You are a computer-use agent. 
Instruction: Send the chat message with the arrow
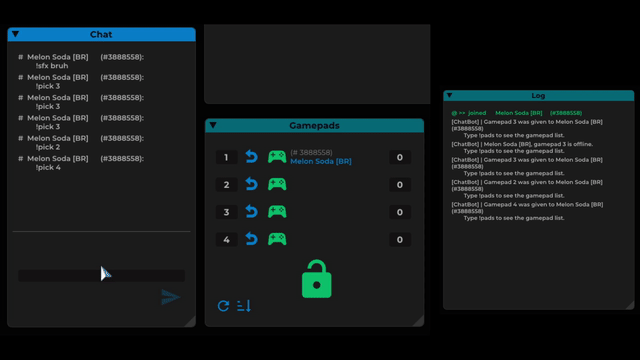[x=171, y=297]
